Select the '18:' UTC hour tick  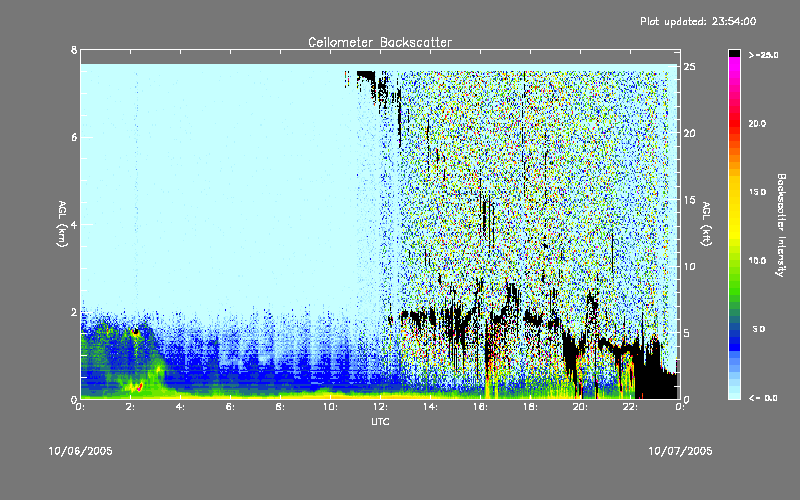coord(531,407)
